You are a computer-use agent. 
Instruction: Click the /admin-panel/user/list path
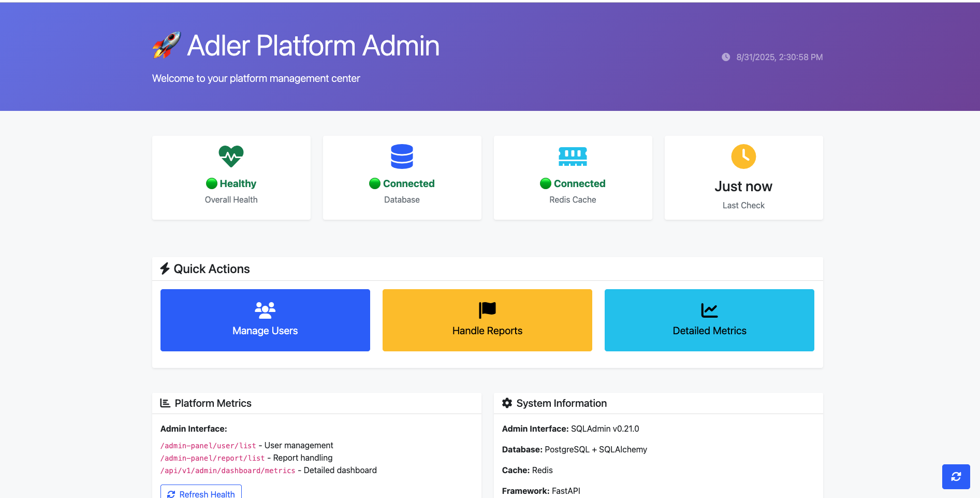click(208, 446)
